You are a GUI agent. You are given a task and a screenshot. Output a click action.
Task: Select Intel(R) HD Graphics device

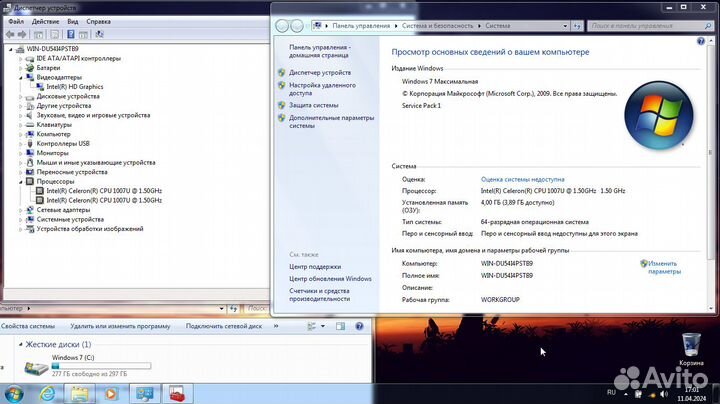click(x=74, y=87)
